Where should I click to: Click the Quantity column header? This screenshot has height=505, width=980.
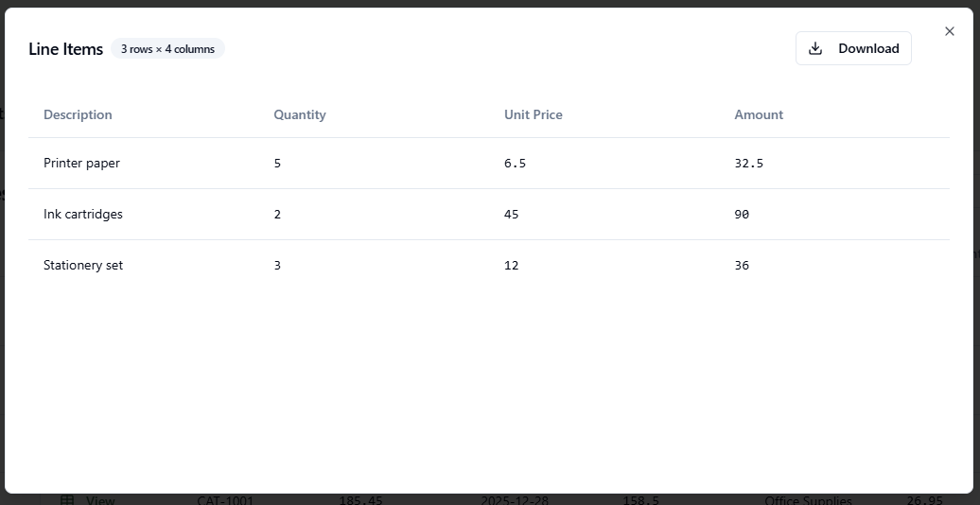300,114
